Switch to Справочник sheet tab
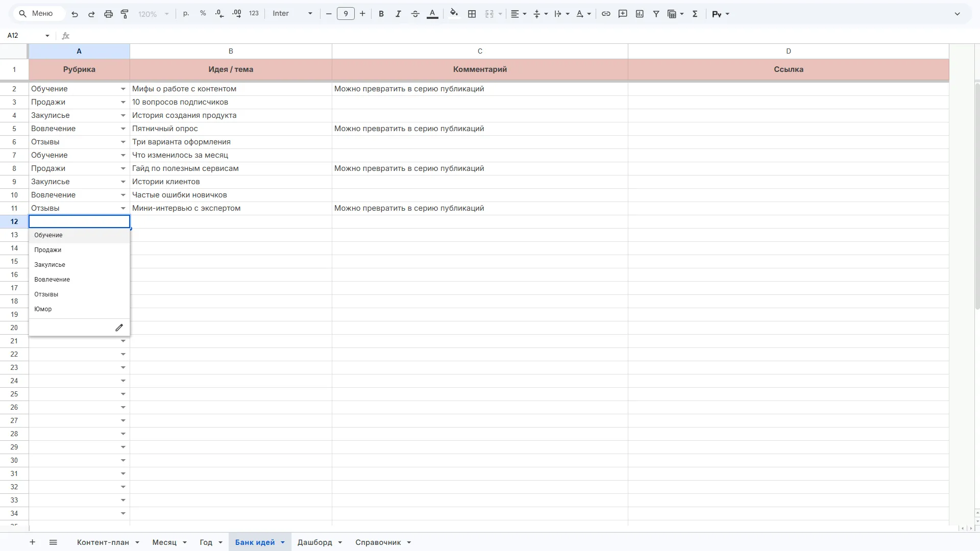The height and width of the screenshot is (551, 980). pos(378,542)
